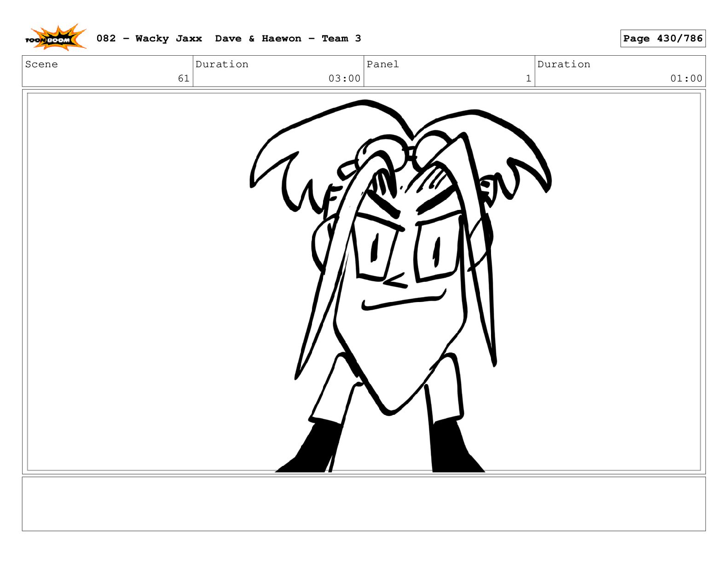The image size is (728, 564).
Task: Click the 'Scene' header label
Action: pyautogui.click(x=41, y=64)
